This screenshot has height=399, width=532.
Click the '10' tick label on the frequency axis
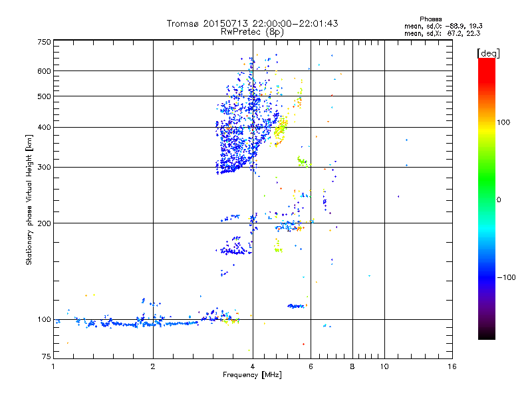click(384, 366)
